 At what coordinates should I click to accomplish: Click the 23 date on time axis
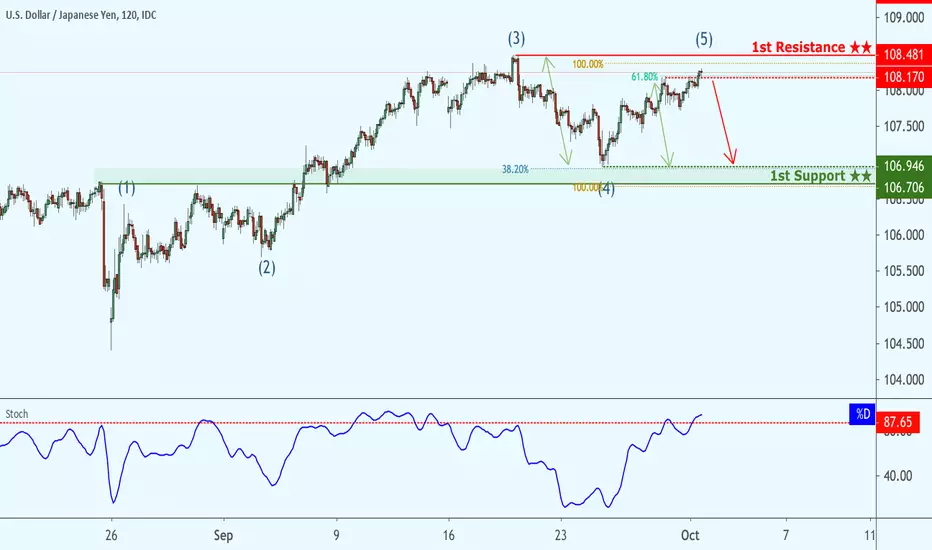561,535
